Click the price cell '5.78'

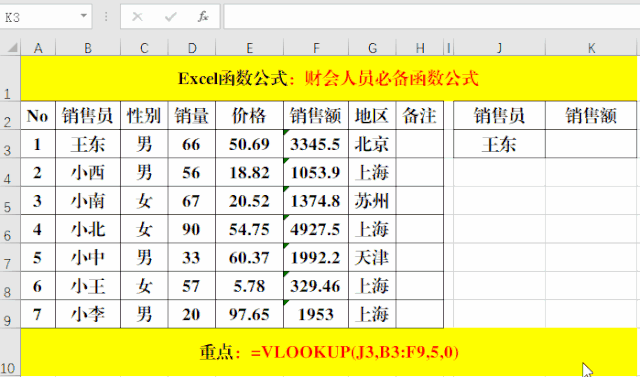[x=249, y=286]
